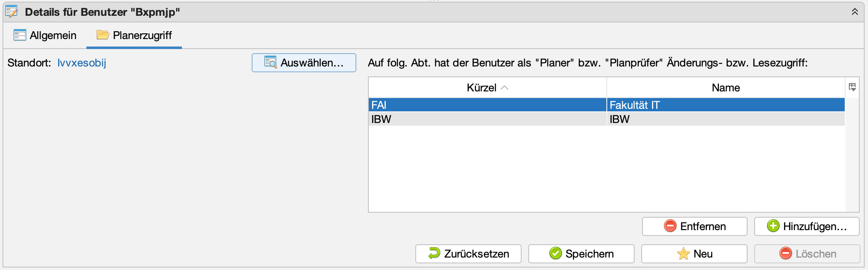
Task: Click the Hinzufügen button
Action: 807,226
